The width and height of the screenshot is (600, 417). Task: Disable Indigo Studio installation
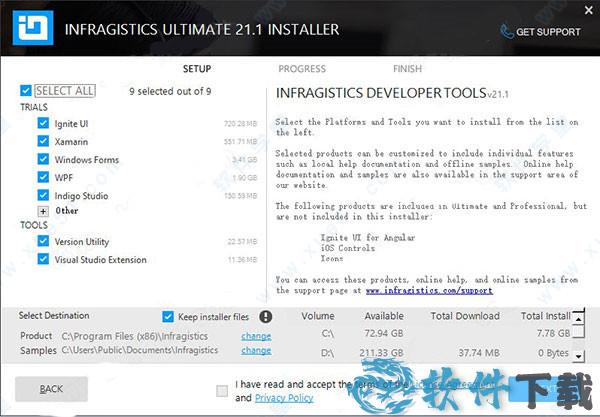(x=43, y=195)
